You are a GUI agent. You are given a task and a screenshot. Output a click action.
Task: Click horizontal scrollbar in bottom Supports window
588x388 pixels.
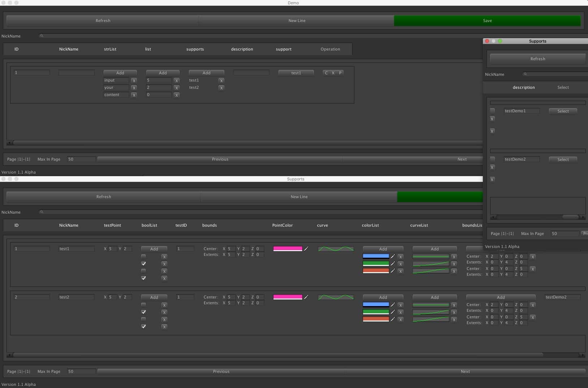tap(278, 355)
